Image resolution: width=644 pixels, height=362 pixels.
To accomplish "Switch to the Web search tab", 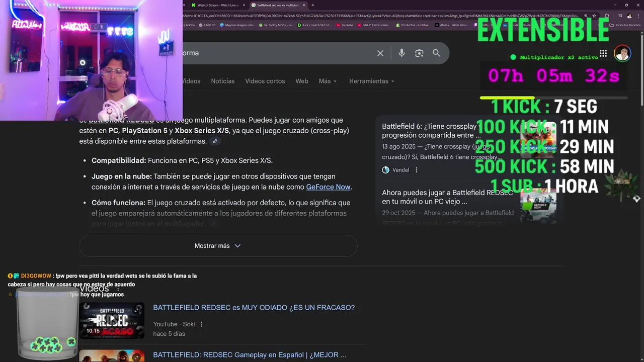I will click(x=302, y=81).
